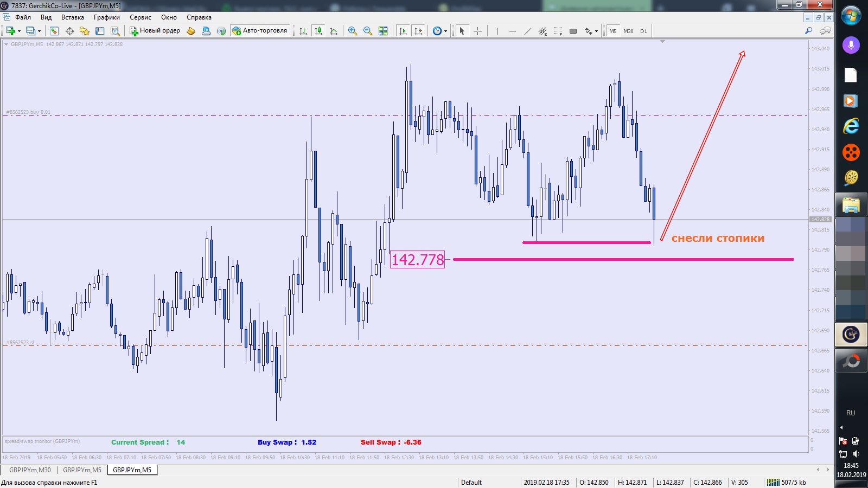The image size is (868, 488).
Task: Expand the profiles dropdown arrow
Action: pyautogui.click(x=40, y=31)
